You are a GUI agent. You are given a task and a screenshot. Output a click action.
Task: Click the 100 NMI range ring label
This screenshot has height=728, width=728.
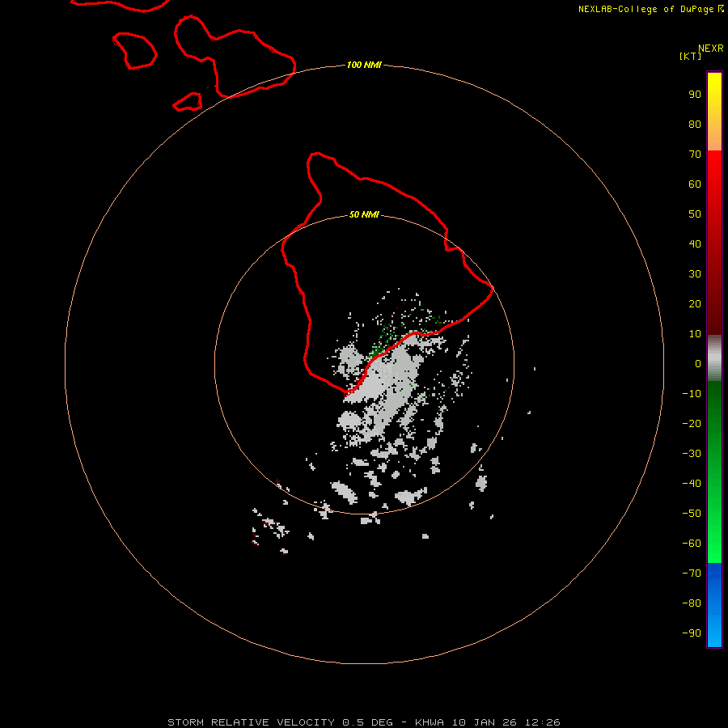364,65
